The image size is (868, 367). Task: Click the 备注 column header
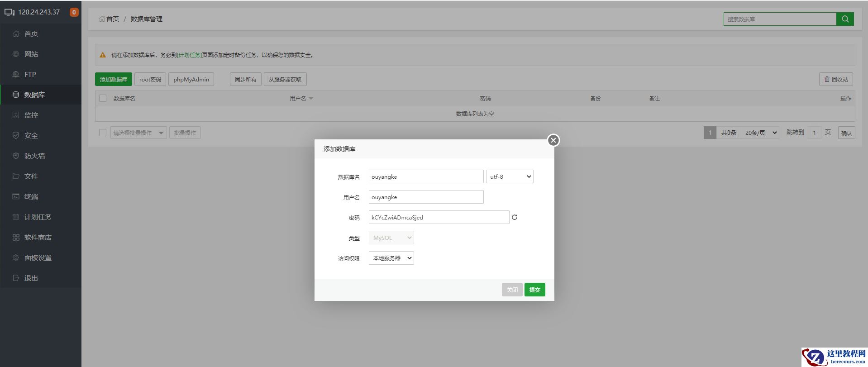coord(654,98)
